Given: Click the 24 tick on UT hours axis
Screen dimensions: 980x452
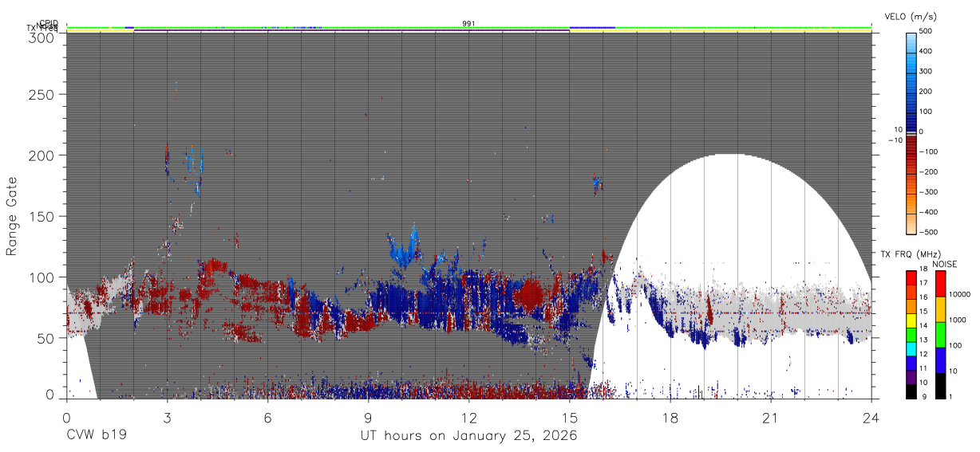Looking at the screenshot, I should click(x=871, y=417).
